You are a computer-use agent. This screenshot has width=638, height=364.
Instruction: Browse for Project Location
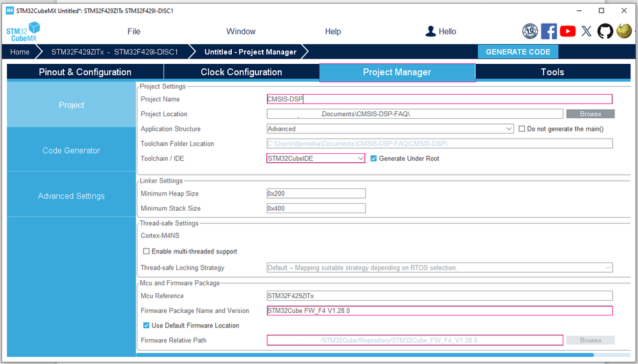point(590,114)
